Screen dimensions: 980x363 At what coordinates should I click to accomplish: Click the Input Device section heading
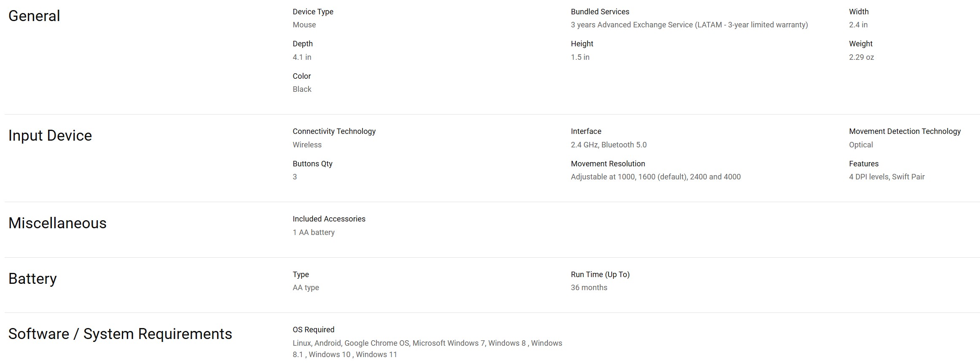[x=50, y=136]
